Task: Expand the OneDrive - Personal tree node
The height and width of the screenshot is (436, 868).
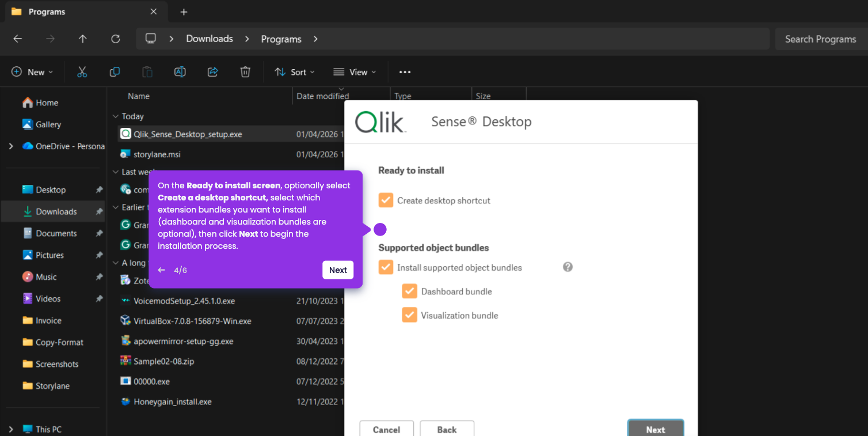Action: coord(11,146)
